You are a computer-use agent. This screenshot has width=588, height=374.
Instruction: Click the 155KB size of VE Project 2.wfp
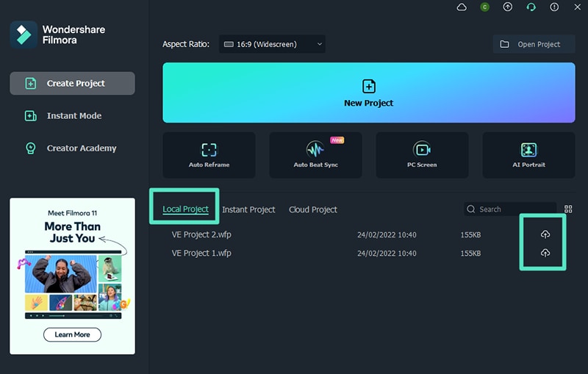coord(470,235)
